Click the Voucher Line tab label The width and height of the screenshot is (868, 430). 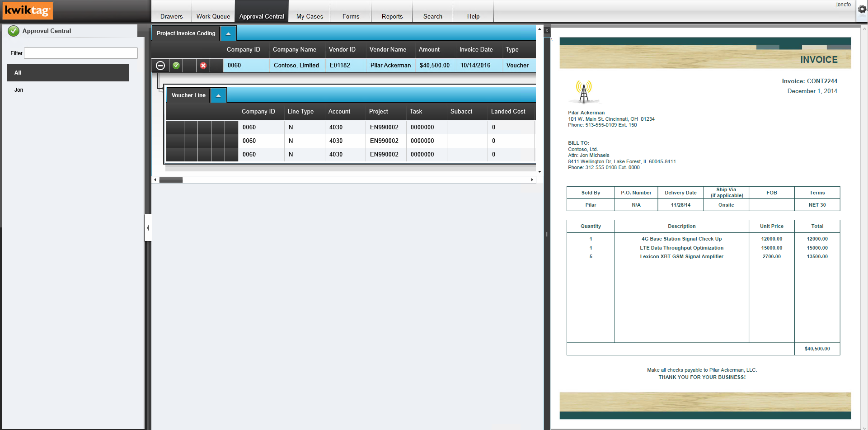click(188, 95)
